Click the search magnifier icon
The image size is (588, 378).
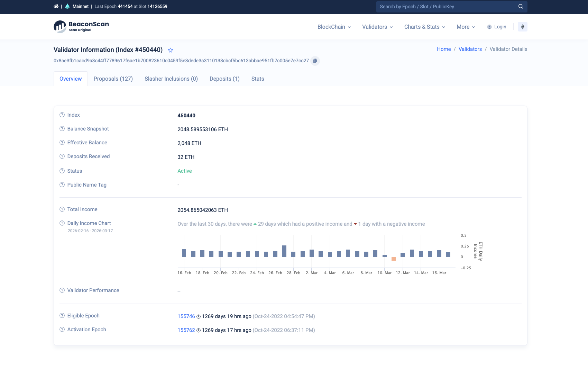tap(521, 7)
